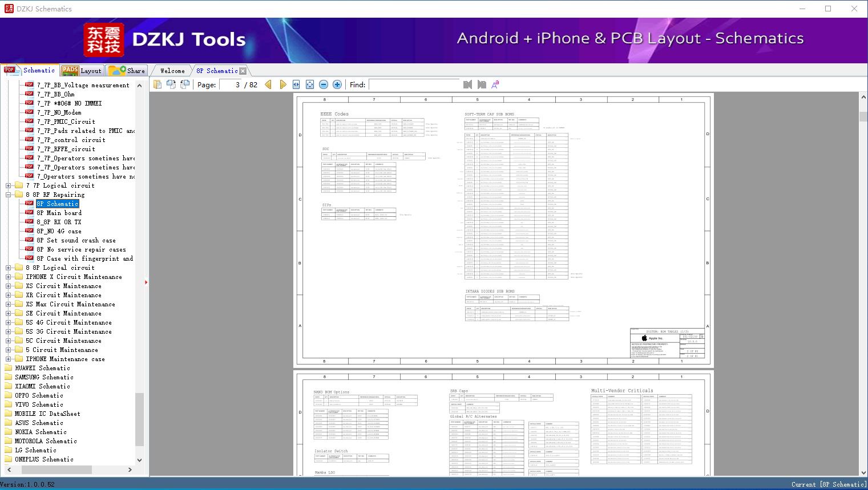The width and height of the screenshot is (868, 490).
Task: Open 8P No service repair cases
Action: (x=81, y=249)
